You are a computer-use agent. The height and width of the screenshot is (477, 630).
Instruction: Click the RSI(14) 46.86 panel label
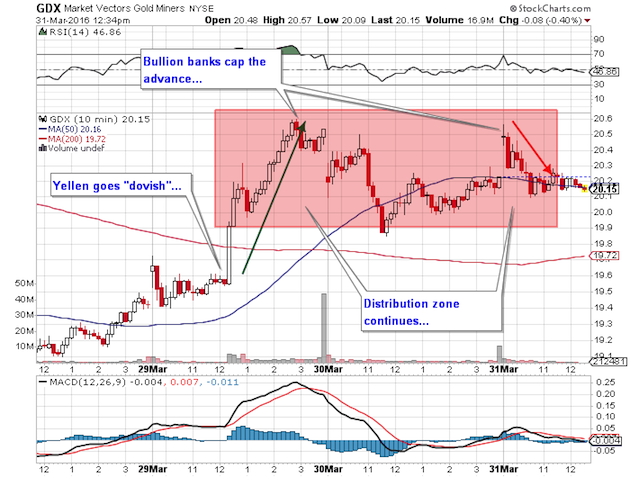85,32
